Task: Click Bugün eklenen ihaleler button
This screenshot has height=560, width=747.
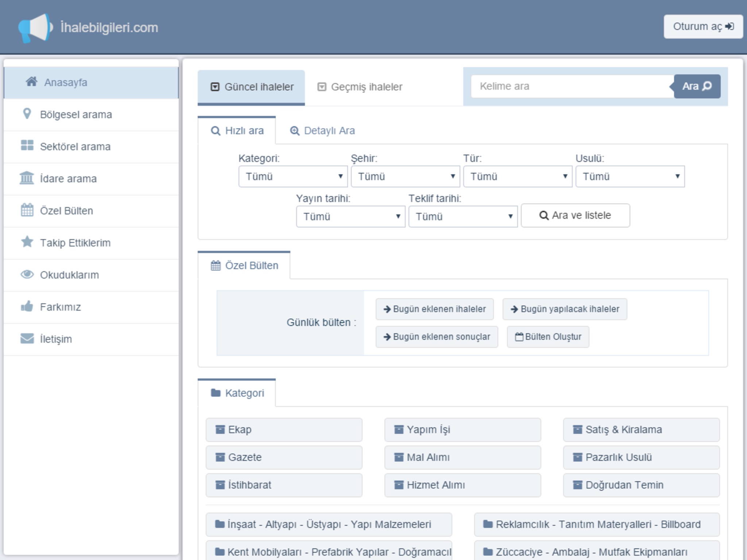Action: (x=434, y=309)
